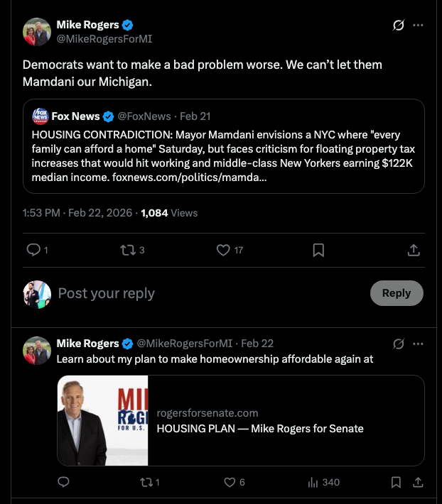
Task: Bookmark the housing plan reply post
Action: click(x=397, y=482)
